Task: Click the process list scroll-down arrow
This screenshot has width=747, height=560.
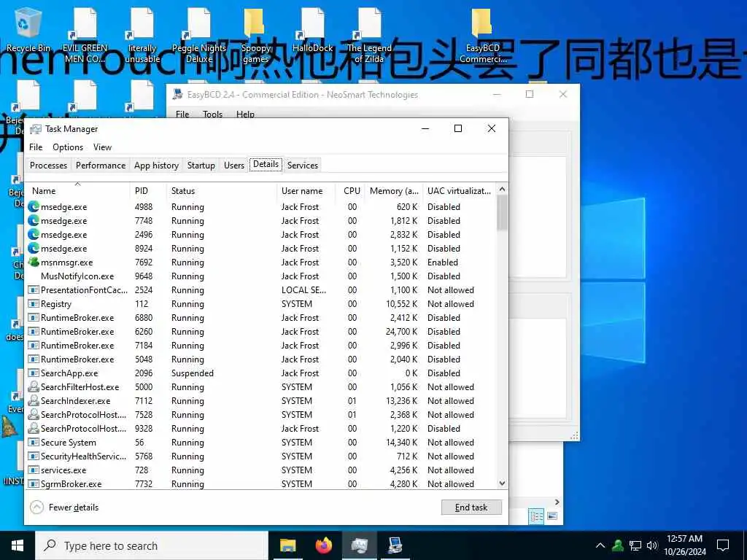Action: (x=502, y=483)
